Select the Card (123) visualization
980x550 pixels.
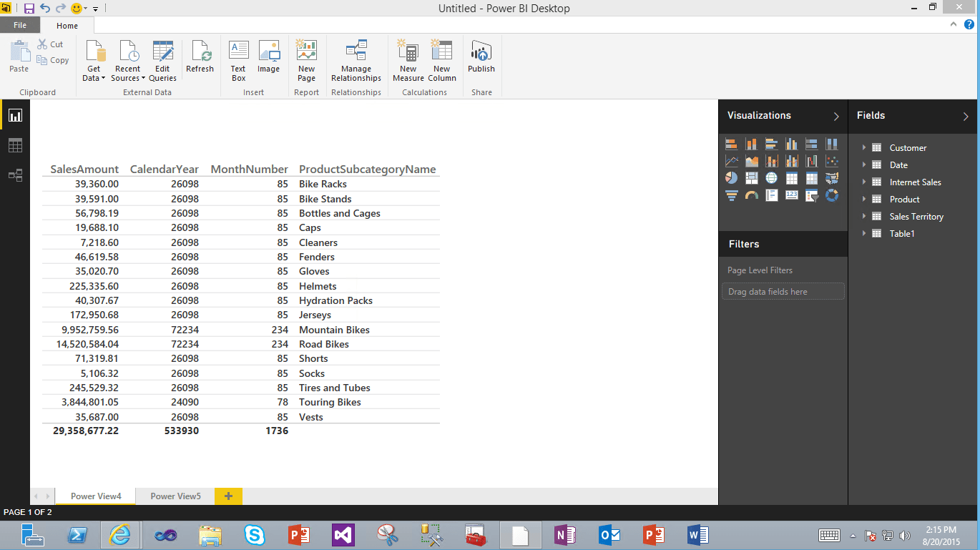[791, 195]
